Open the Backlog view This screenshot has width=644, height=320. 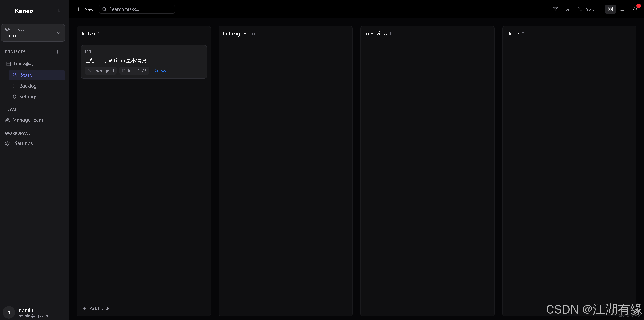(x=28, y=86)
